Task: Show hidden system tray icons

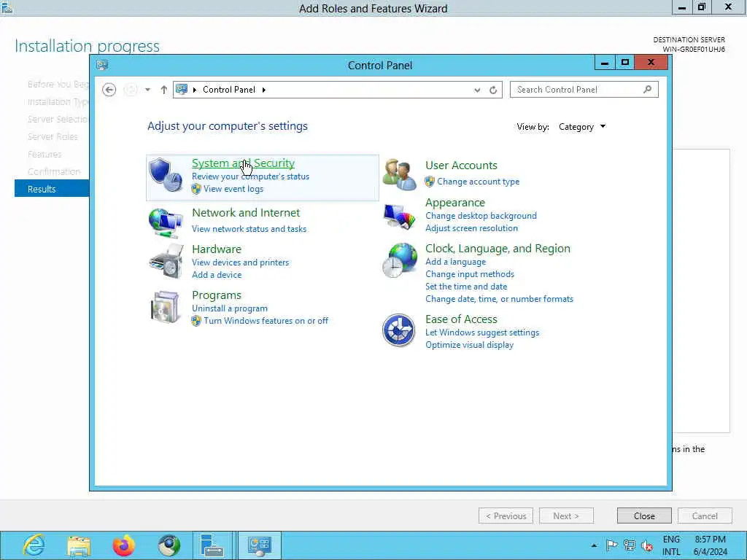Action: pyautogui.click(x=594, y=545)
